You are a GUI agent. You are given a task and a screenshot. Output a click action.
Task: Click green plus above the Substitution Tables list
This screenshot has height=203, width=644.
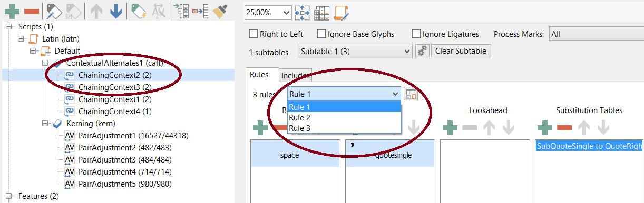545,127
